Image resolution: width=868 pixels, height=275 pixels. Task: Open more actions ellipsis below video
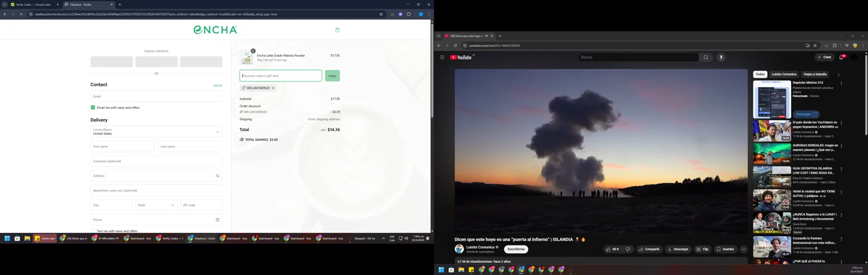point(744,249)
